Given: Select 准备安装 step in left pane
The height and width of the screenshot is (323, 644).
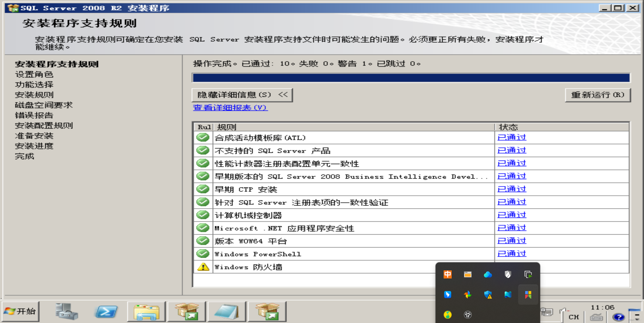Looking at the screenshot, I should (x=34, y=136).
